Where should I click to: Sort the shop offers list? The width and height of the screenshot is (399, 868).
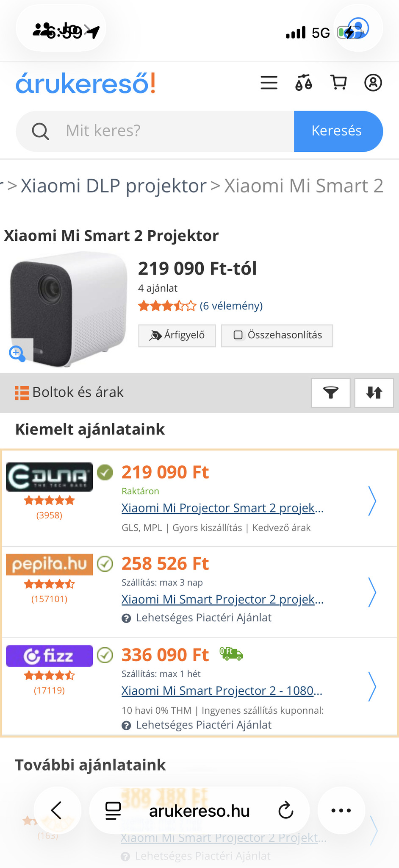tap(374, 393)
